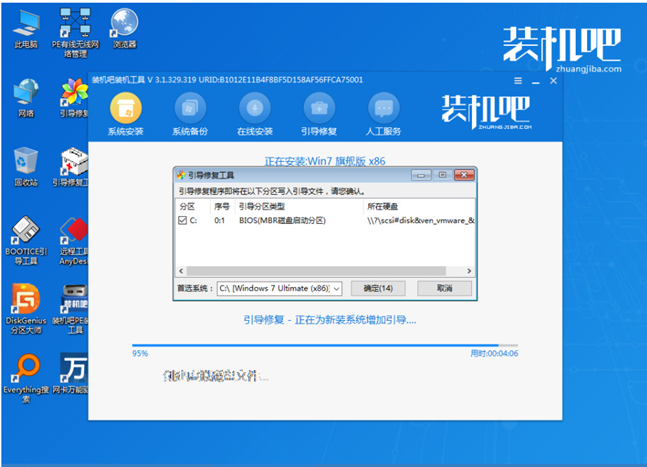This screenshot has height=467, width=647.
Task: Maximize the 引导修复工具 dialog
Action: point(442,175)
